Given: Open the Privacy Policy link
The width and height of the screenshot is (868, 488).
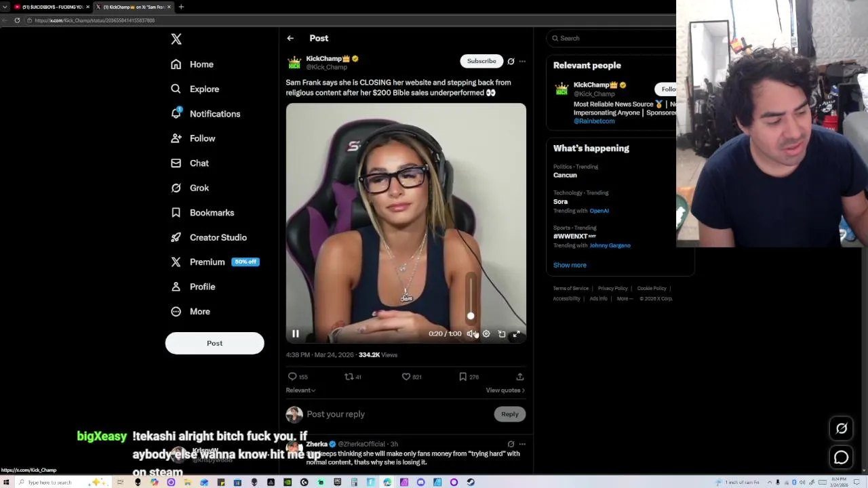Looking at the screenshot, I should (x=612, y=289).
